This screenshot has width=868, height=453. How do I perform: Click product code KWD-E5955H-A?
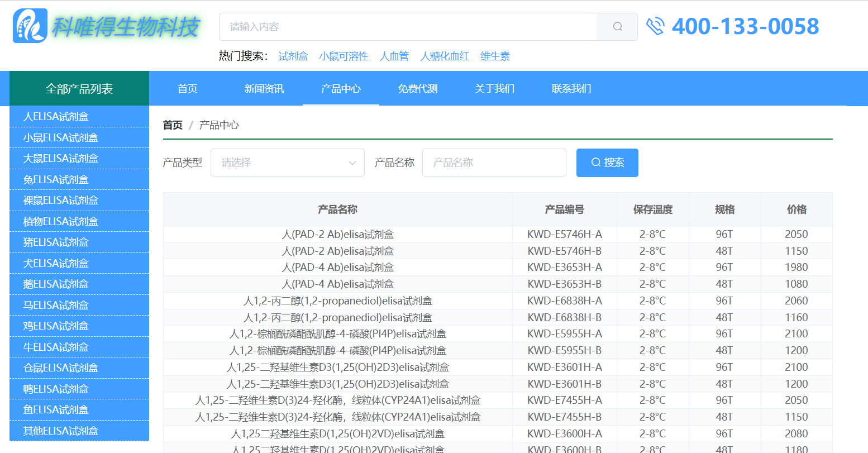click(x=565, y=334)
